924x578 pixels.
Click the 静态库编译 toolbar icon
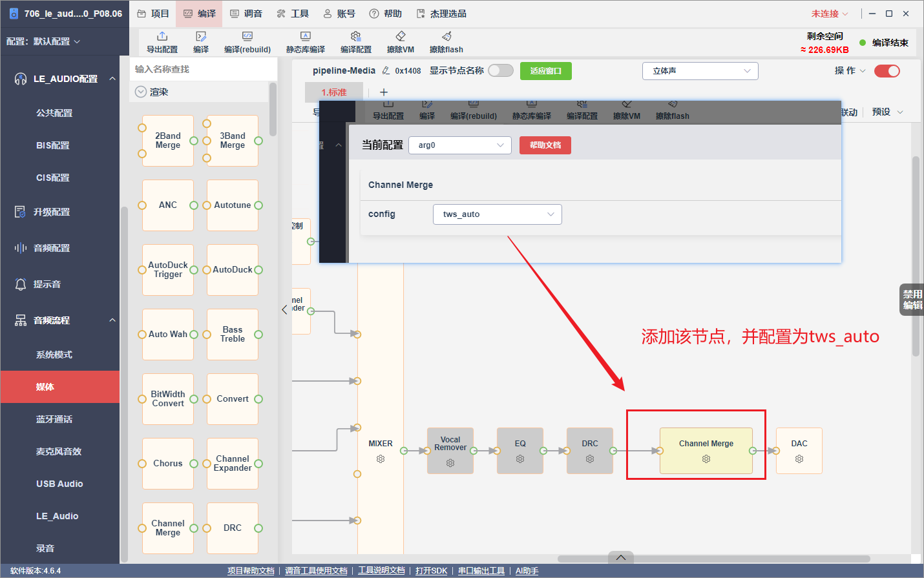coord(306,36)
